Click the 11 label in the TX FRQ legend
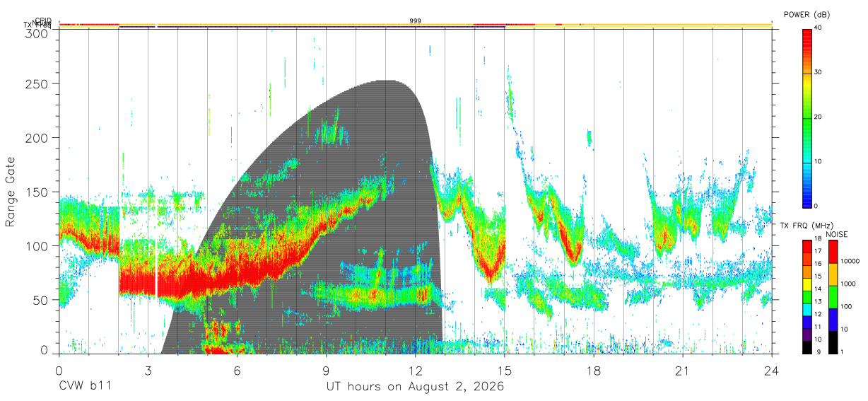The image size is (868, 401). [x=819, y=327]
